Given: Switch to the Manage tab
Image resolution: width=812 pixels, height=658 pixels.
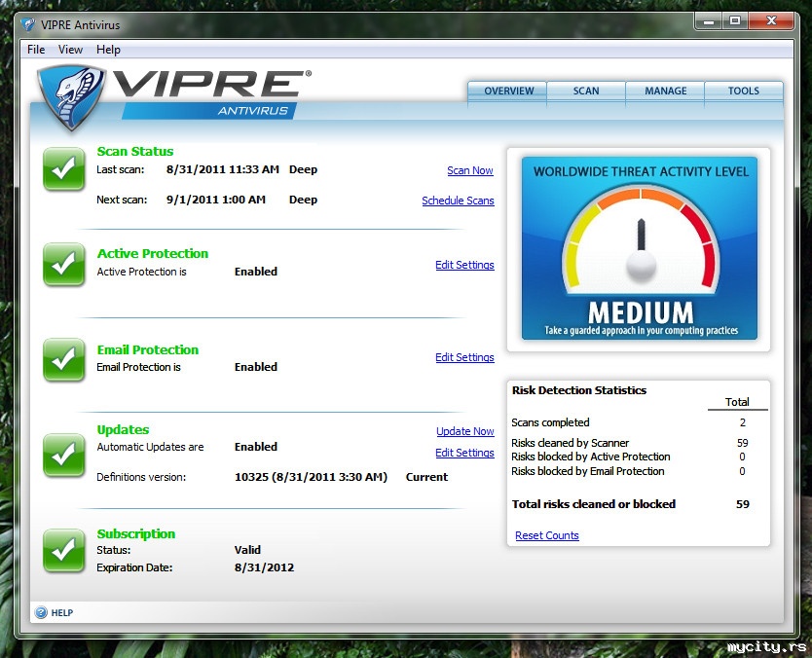Looking at the screenshot, I should [x=665, y=91].
